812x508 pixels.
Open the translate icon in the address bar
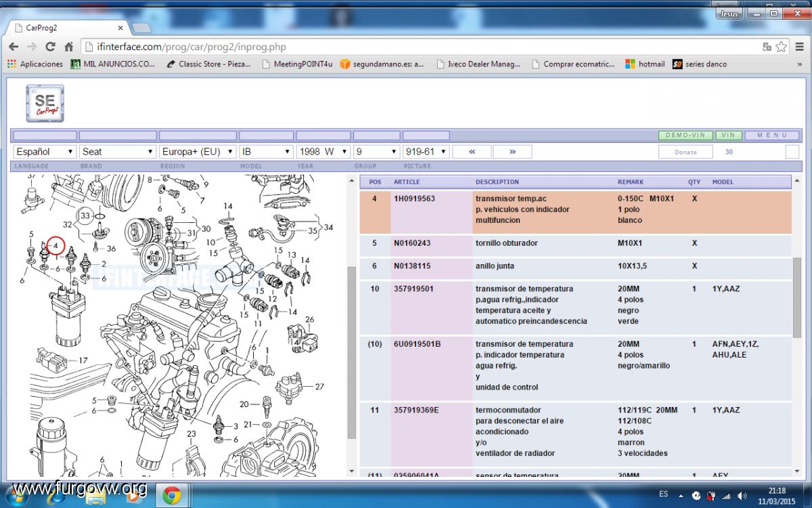pos(767,47)
